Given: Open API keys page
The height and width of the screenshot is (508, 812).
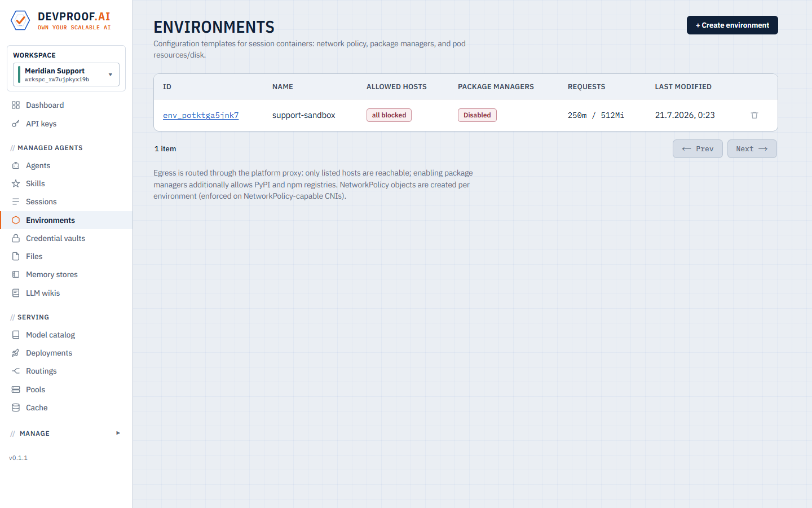Looking at the screenshot, I should pos(66,124).
